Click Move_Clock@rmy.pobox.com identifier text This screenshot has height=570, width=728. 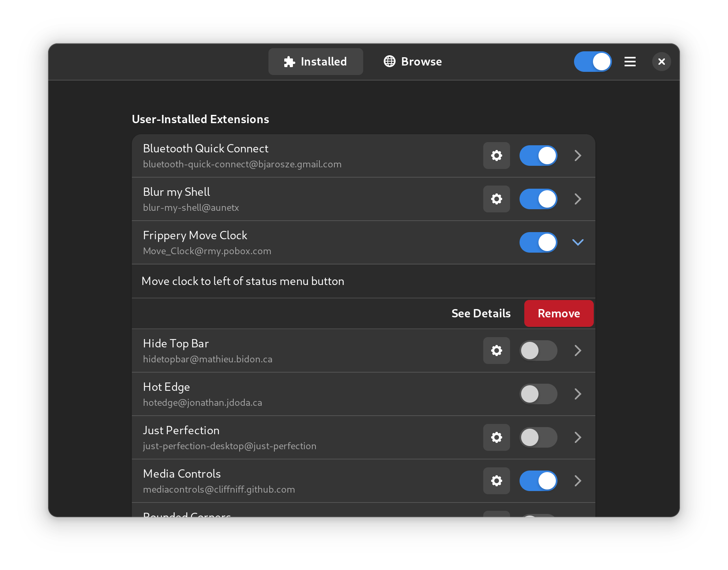tap(207, 251)
